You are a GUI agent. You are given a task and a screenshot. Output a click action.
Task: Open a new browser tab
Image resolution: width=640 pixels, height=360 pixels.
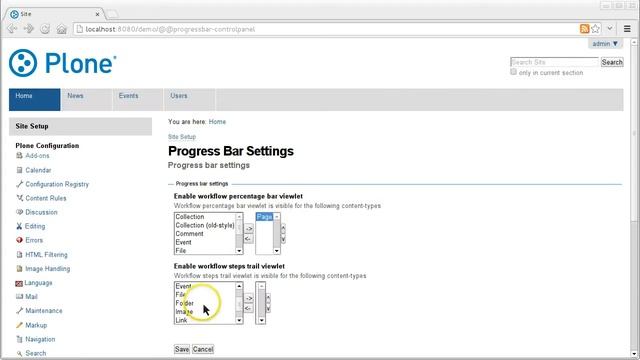(112, 14)
